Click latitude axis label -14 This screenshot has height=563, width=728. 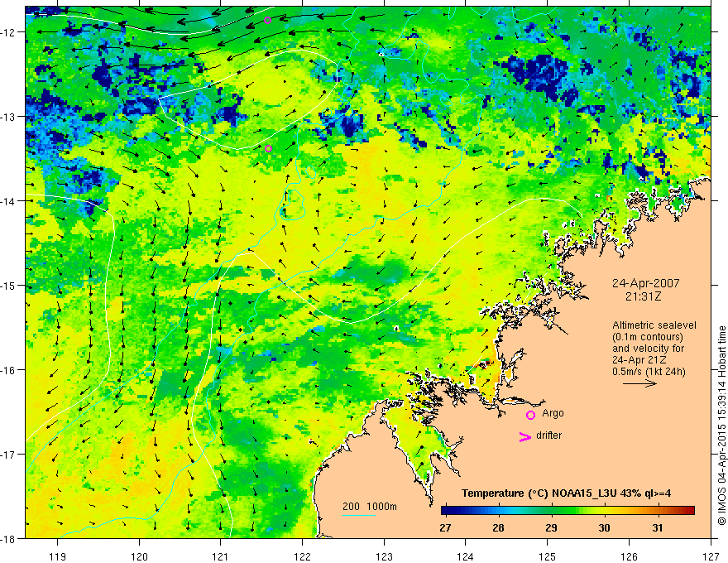[8, 201]
